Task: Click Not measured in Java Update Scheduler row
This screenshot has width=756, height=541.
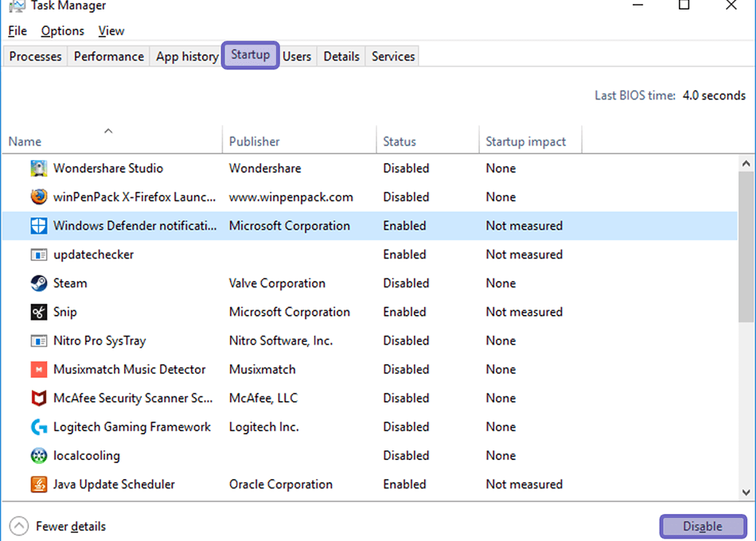Action: (x=524, y=484)
